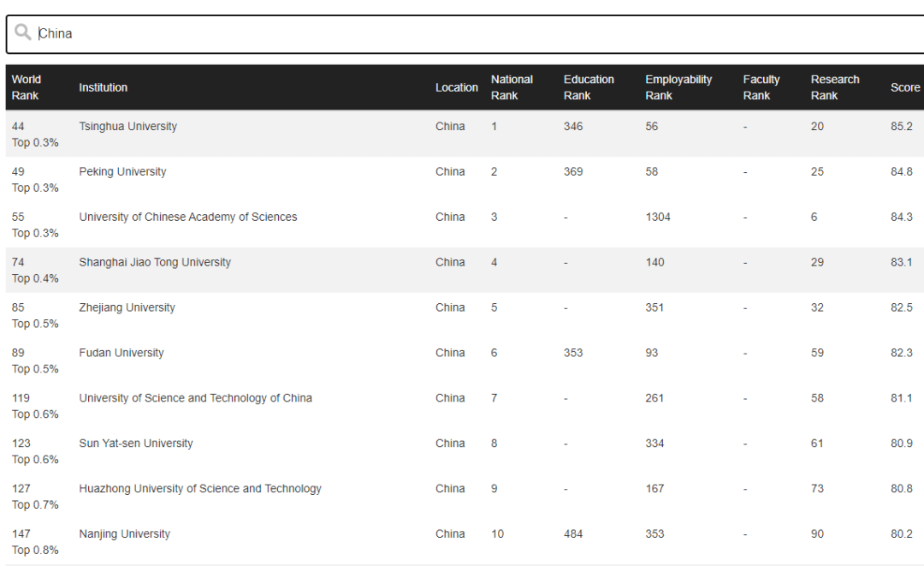Click Huazhong's employability rank 167

coord(654,489)
